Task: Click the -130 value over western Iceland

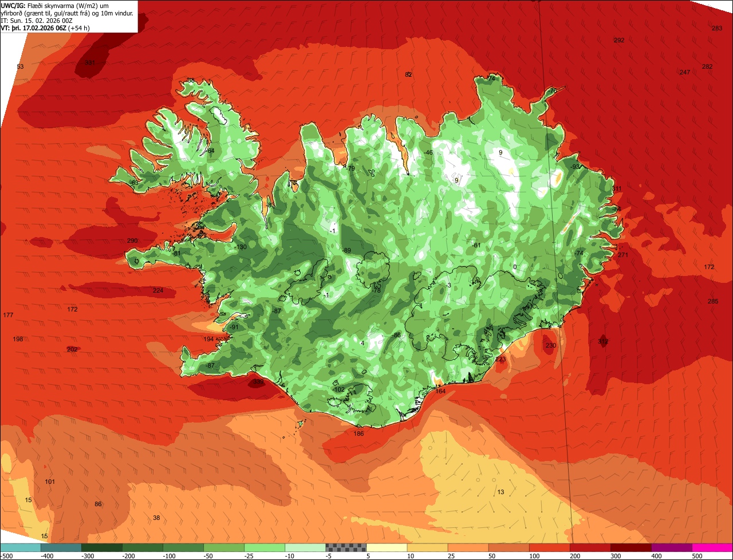Action: click(x=241, y=247)
